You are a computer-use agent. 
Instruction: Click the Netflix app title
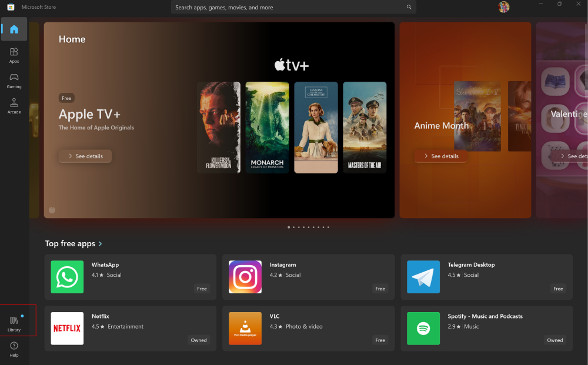tap(101, 316)
